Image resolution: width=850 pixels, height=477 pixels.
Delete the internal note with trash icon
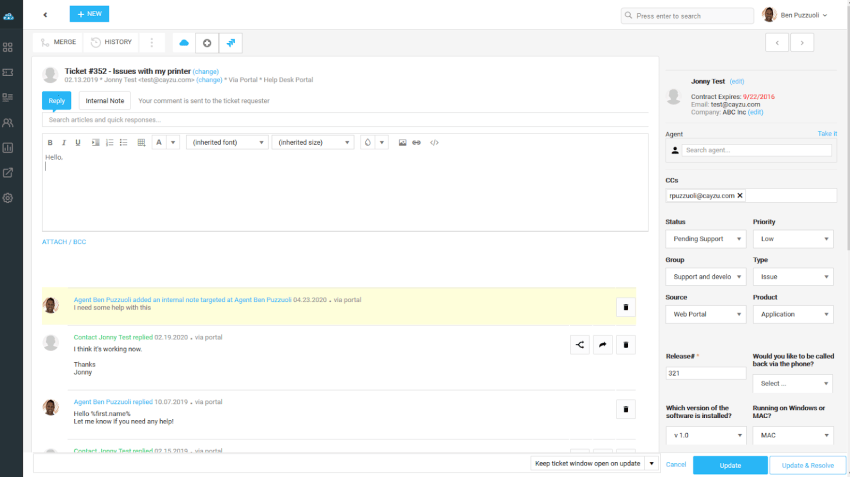pos(626,307)
